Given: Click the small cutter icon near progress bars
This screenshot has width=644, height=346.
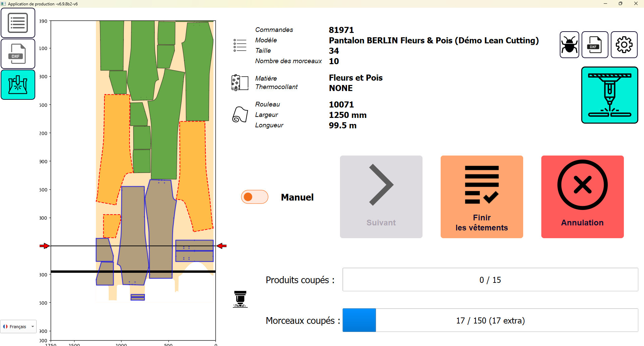Looking at the screenshot, I should click(240, 299).
